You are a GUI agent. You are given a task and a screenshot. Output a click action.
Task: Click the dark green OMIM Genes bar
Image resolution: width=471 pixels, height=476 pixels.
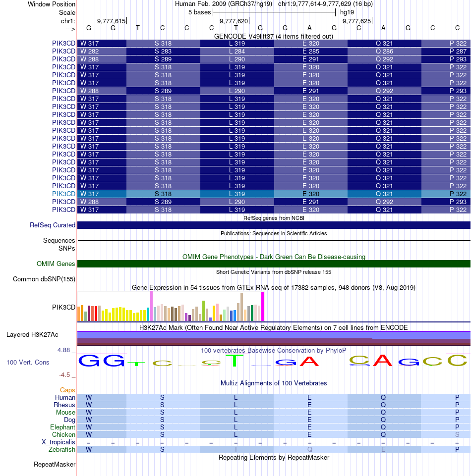pos(274,264)
